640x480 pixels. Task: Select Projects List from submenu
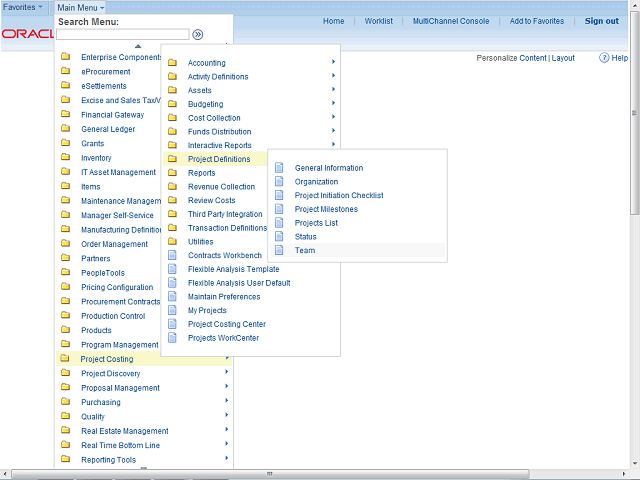tap(316, 223)
